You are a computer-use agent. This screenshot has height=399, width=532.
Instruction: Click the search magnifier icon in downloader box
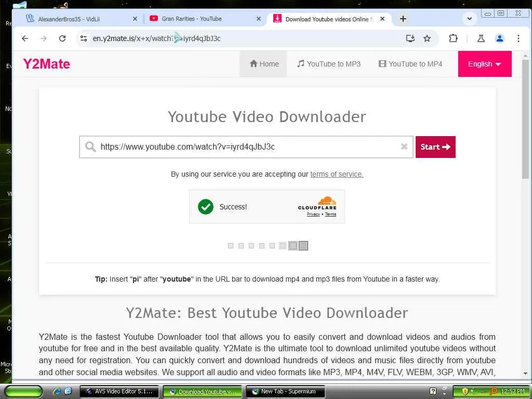90,147
